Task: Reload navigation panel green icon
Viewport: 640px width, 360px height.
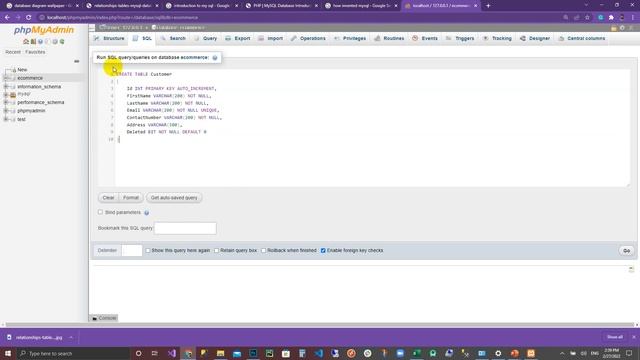Action: (62, 42)
